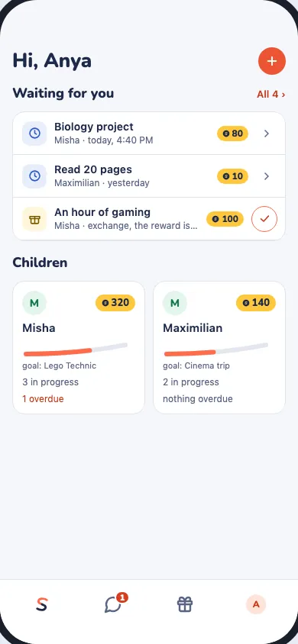
Task: Approve An hour of gaming with checkmark
Action: click(264, 219)
